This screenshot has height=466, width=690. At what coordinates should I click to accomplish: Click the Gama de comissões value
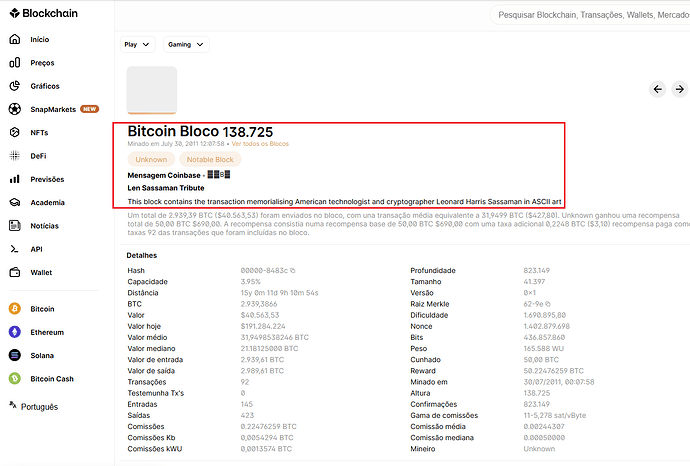pyautogui.click(x=555, y=415)
